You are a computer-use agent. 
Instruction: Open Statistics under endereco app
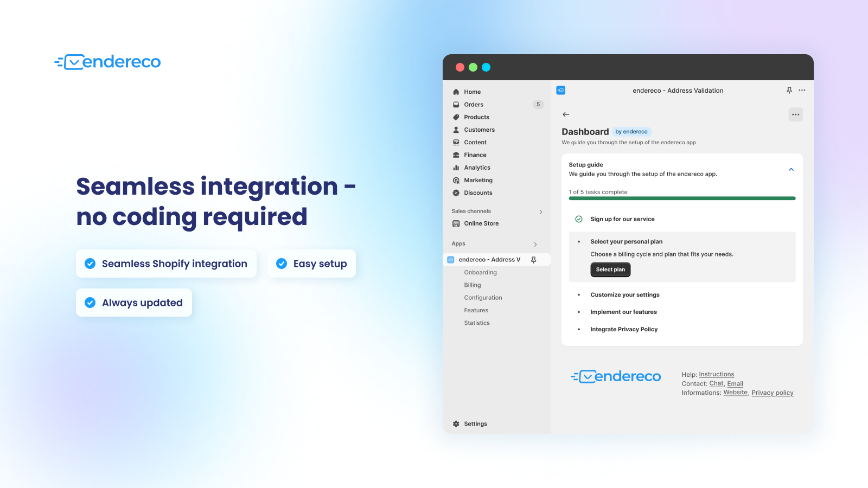point(477,323)
